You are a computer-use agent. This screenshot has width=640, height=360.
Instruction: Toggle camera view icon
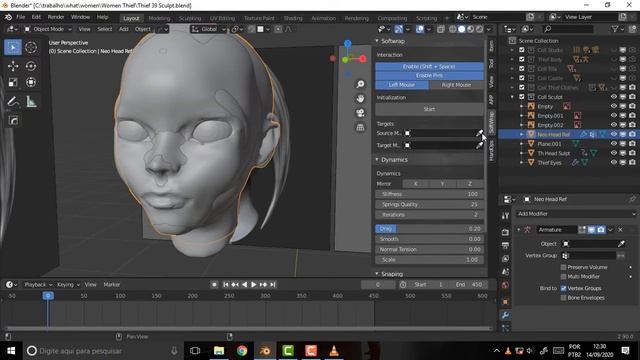tap(360, 113)
